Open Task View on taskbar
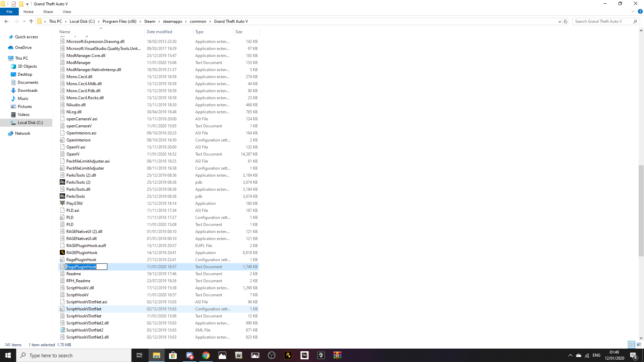 coord(140,355)
